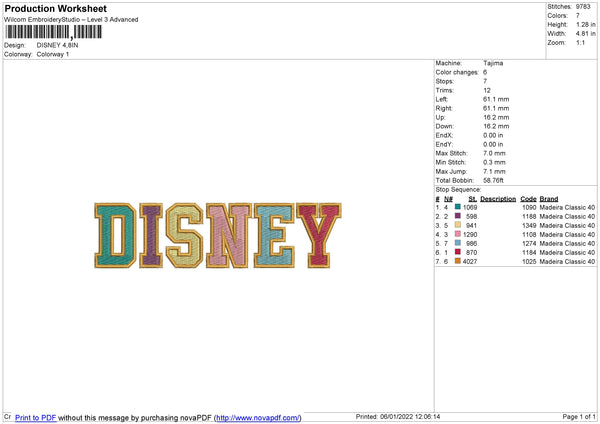The image size is (600, 424).
Task: Click the barcode under the worksheet title
Action: 54,32
